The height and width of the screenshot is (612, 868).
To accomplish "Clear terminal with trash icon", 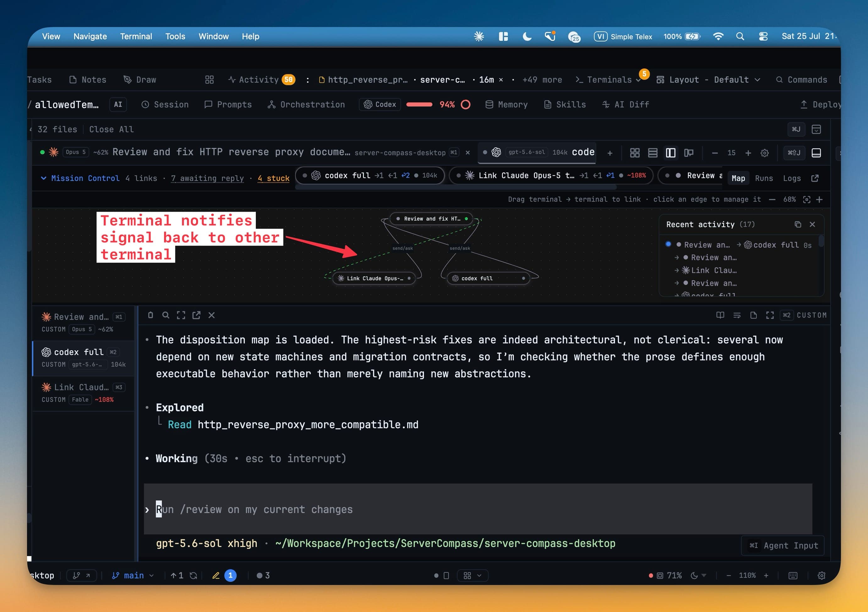I will 151,315.
